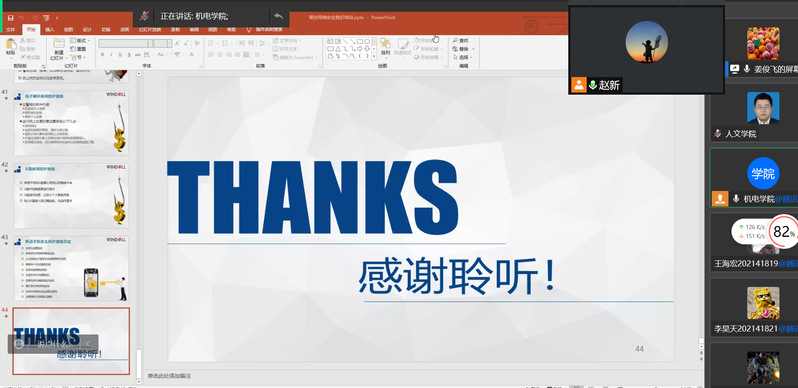The height and width of the screenshot is (388, 798).
Task: Click the return arrow beside speaker notification
Action: pos(278,16)
